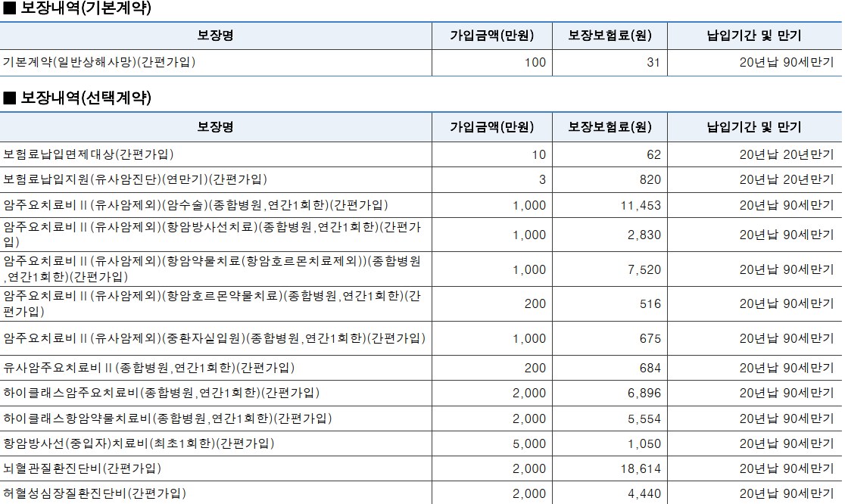
Task: Select '보장보험료(원)' header in 선택계약 table
Action: tap(610, 127)
